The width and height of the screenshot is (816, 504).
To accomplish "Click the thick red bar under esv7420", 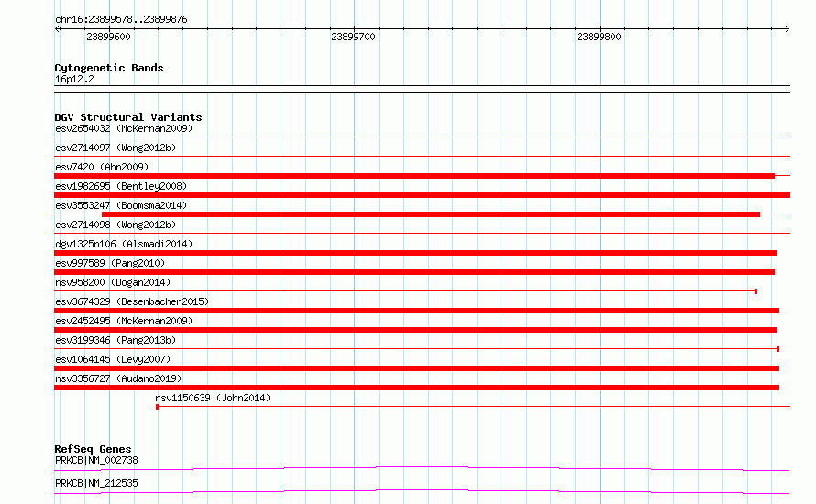I will [414, 176].
